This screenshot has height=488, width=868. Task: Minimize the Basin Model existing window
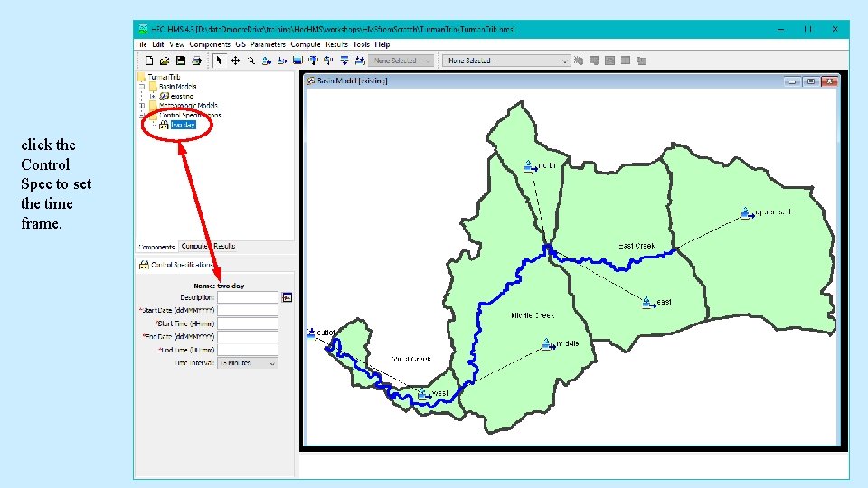pos(793,81)
